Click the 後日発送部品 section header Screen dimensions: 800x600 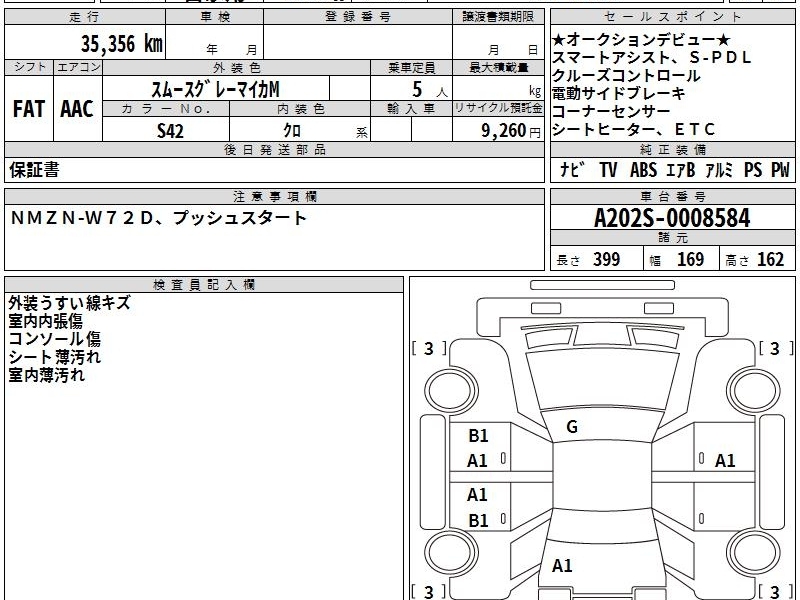click(x=274, y=149)
